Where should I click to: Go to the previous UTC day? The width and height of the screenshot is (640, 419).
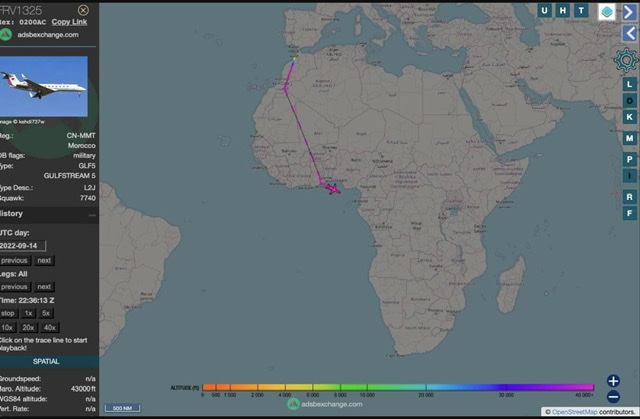coord(14,260)
